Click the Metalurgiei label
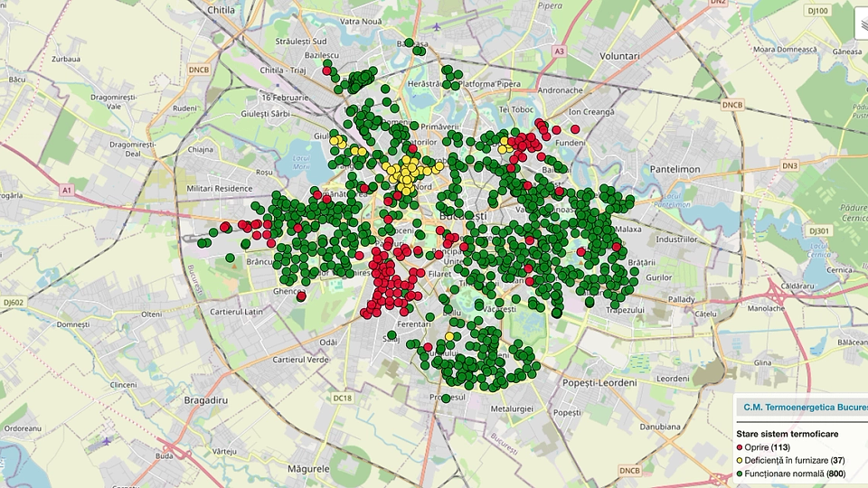Image resolution: width=868 pixels, height=488 pixels. [512, 408]
